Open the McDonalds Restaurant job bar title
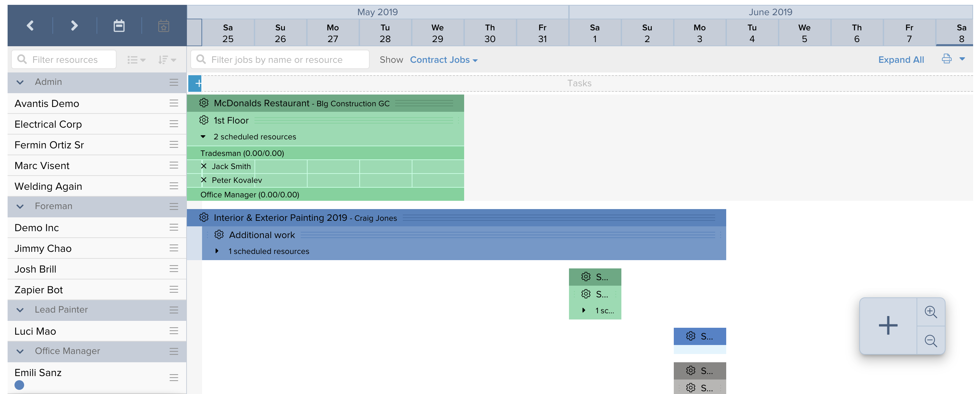This screenshot has width=980, height=394. pos(302,103)
